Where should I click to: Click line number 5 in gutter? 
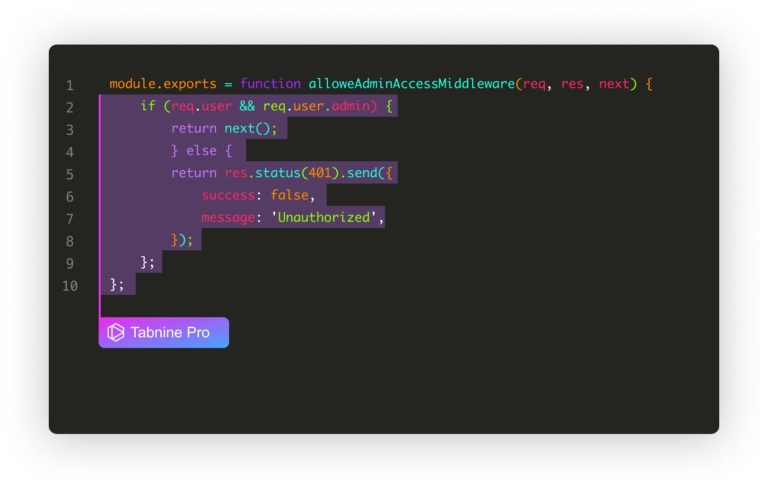pos(70,174)
